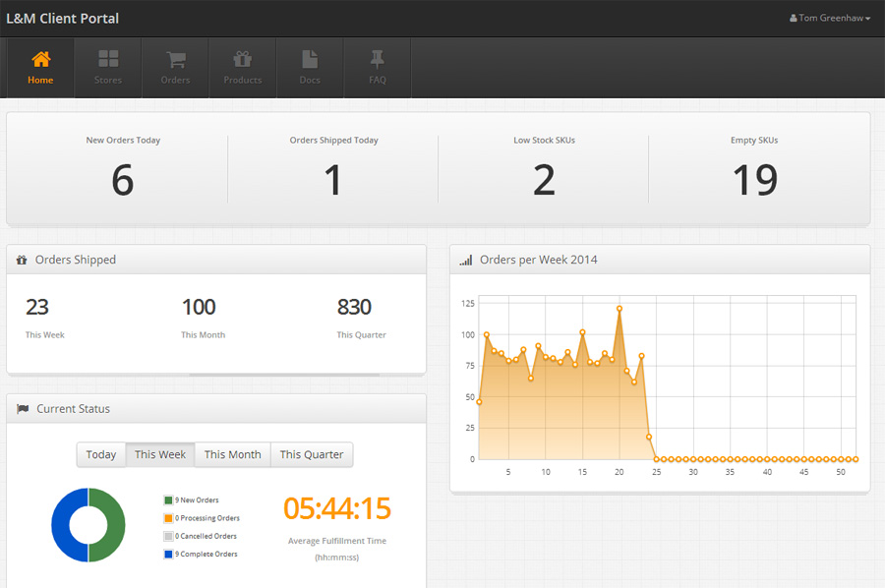Open the Docs file icon
Viewport: 885px width, 588px height.
310,59
